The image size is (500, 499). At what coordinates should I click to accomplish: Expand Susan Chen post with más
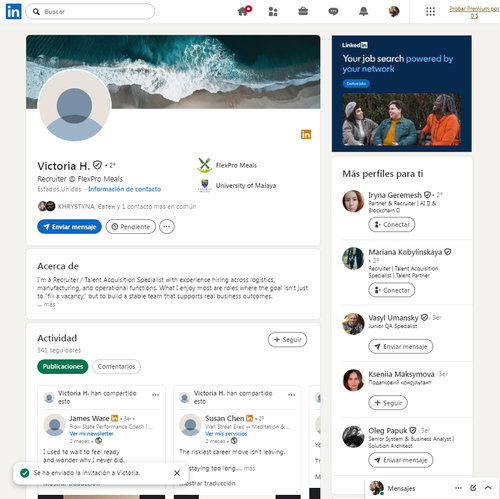click(249, 468)
